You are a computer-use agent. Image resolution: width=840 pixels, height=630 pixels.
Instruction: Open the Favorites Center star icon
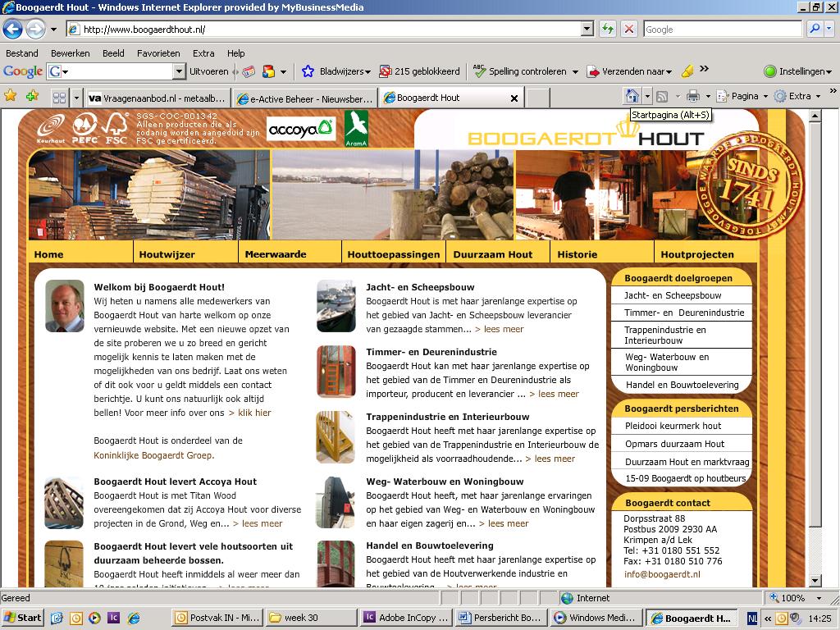coord(10,97)
